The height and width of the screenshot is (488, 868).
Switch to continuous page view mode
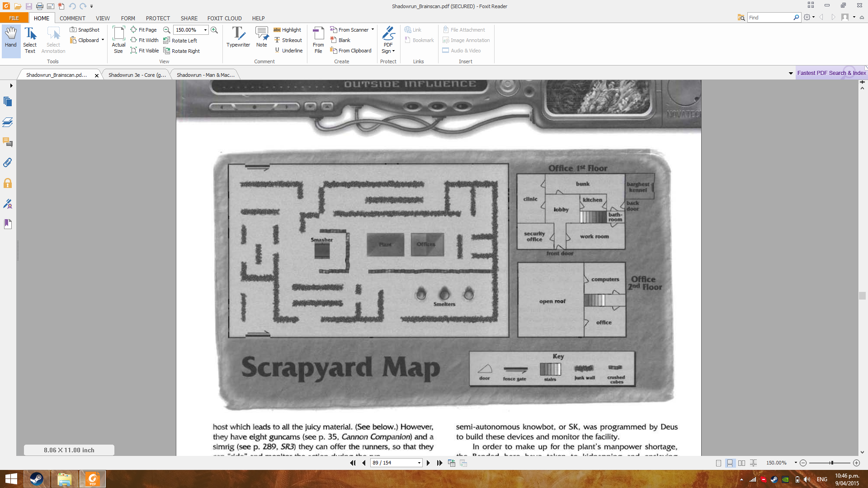tap(730, 463)
